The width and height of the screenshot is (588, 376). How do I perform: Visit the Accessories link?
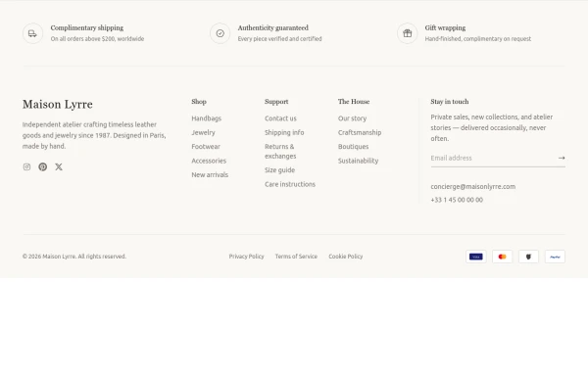[209, 161]
